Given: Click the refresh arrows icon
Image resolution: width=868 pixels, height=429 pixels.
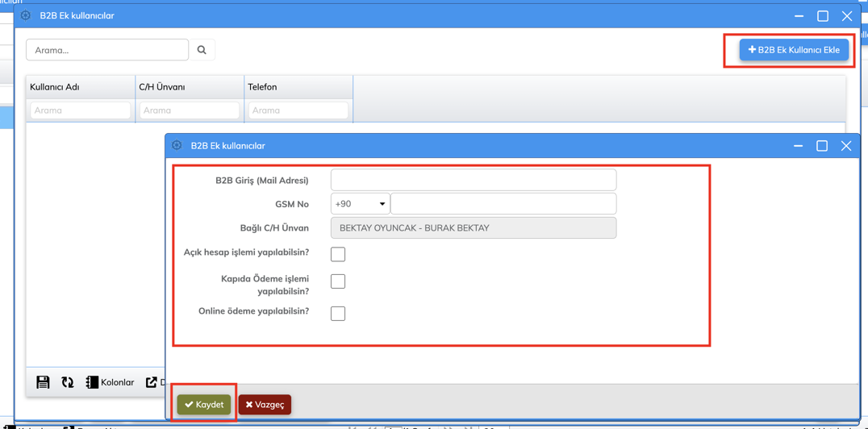Looking at the screenshot, I should pos(68,382).
